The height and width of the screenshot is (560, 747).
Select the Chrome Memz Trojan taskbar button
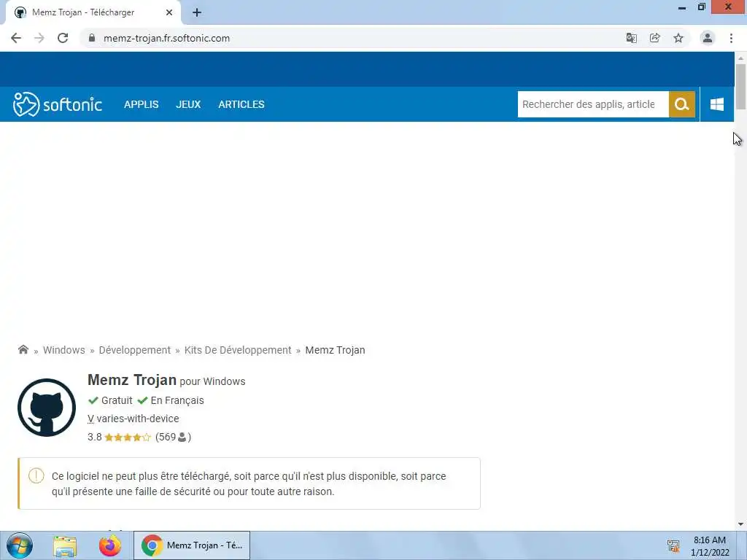192,545
